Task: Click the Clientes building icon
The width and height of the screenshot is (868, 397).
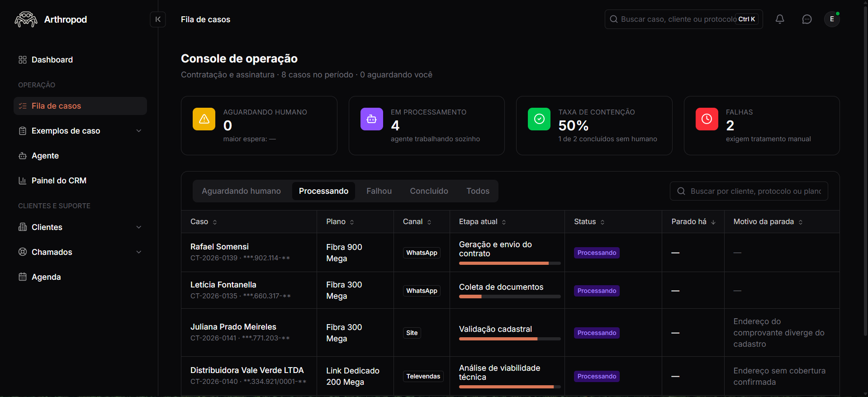Action: [23, 227]
